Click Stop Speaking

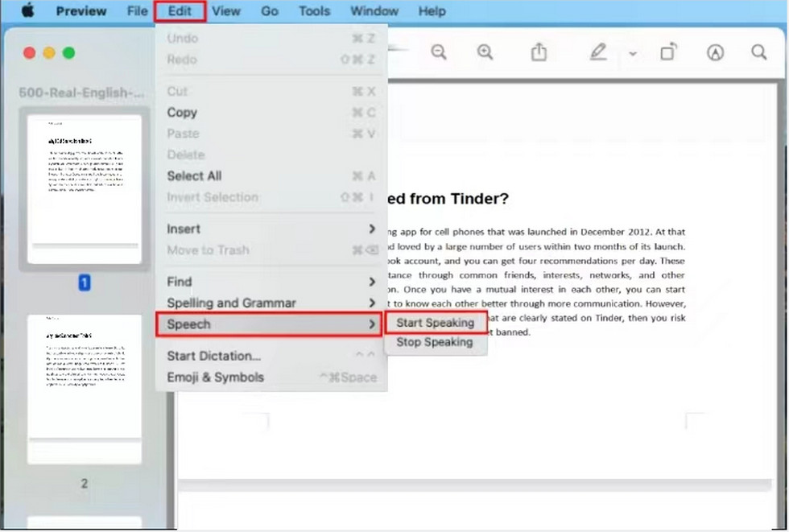pyautogui.click(x=436, y=342)
